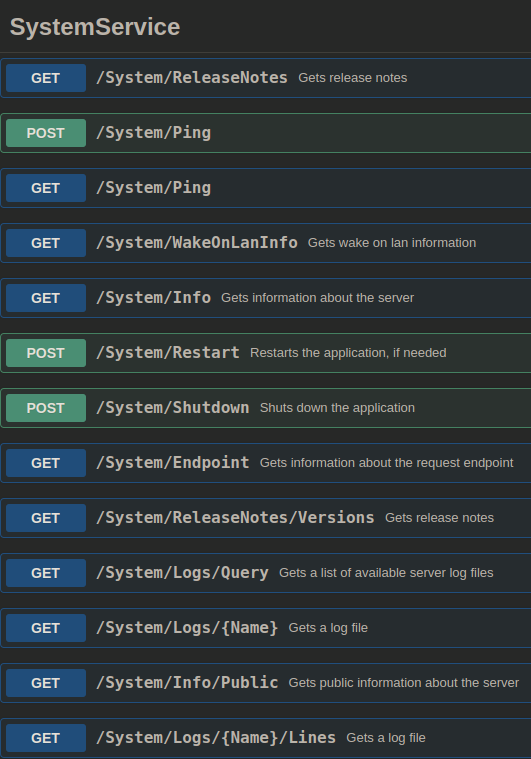This screenshot has height=759, width=531.
Task: Click the GET badge for /System/Info/Public
Action: [x=46, y=683]
